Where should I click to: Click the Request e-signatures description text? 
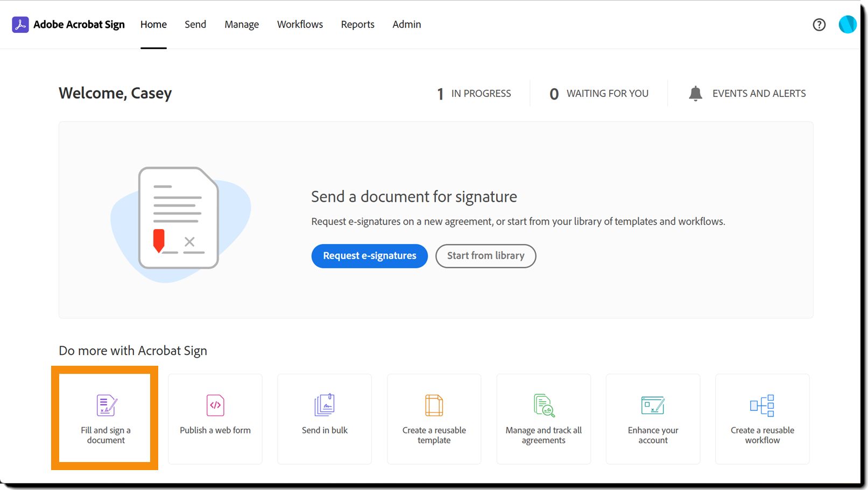(x=518, y=222)
